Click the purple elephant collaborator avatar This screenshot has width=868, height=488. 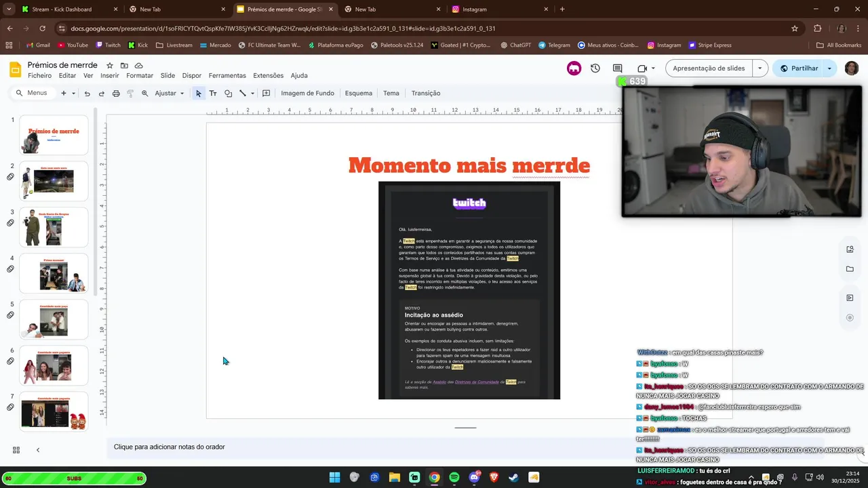574,68
